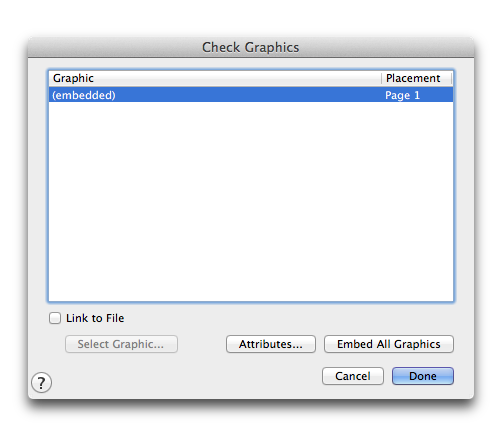The width and height of the screenshot is (502, 435).
Task: Click the divider between Graphic and Placement
Action: coord(381,78)
